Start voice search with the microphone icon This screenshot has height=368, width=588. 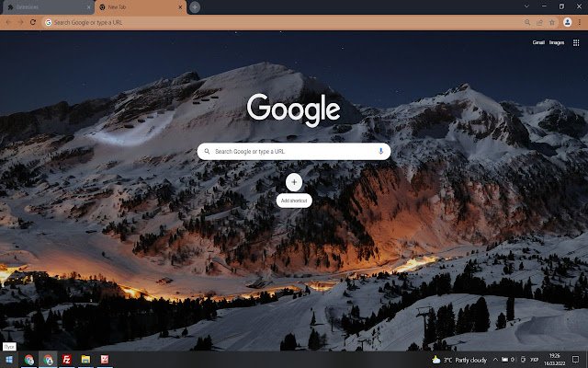(380, 151)
